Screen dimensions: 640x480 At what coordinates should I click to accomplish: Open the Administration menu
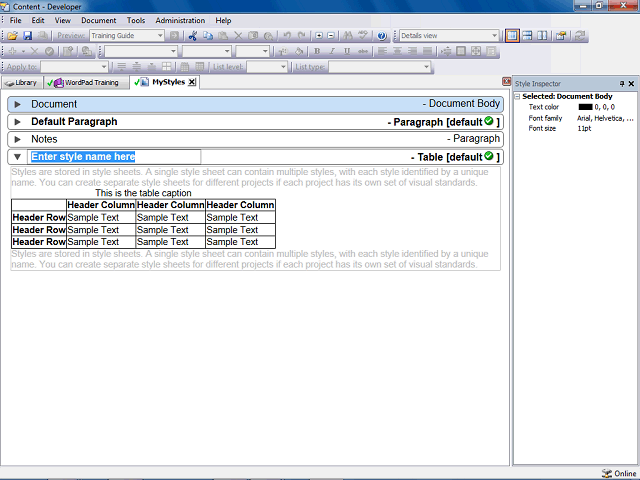[x=180, y=20]
